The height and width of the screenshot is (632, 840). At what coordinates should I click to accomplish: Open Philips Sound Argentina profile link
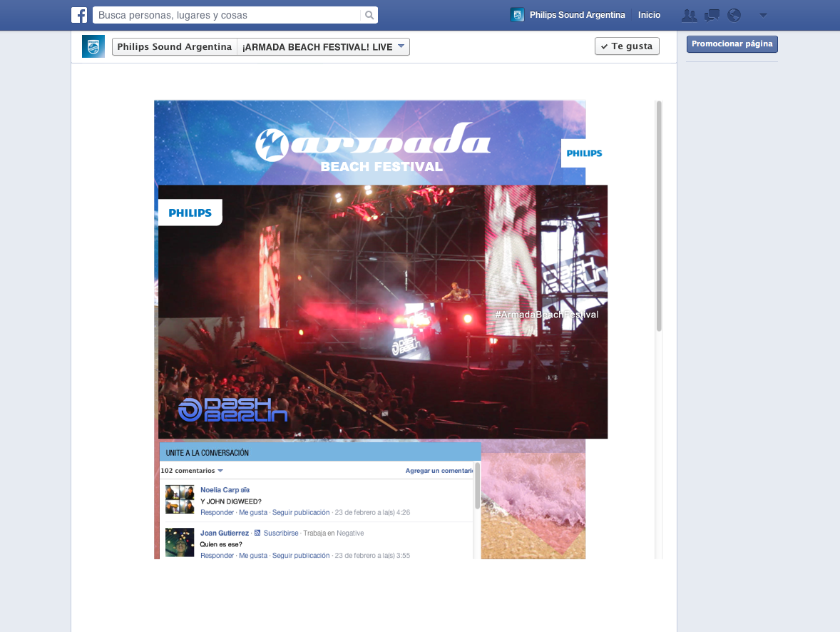577,15
